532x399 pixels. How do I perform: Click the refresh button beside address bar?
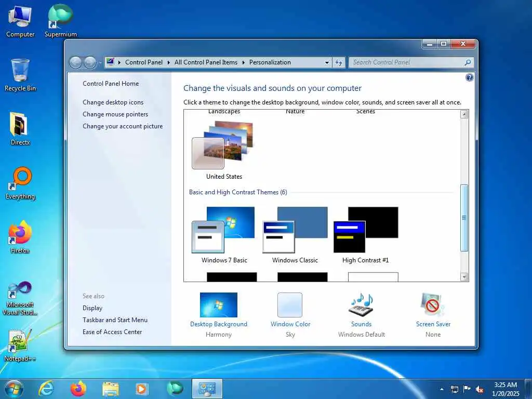[x=339, y=62]
